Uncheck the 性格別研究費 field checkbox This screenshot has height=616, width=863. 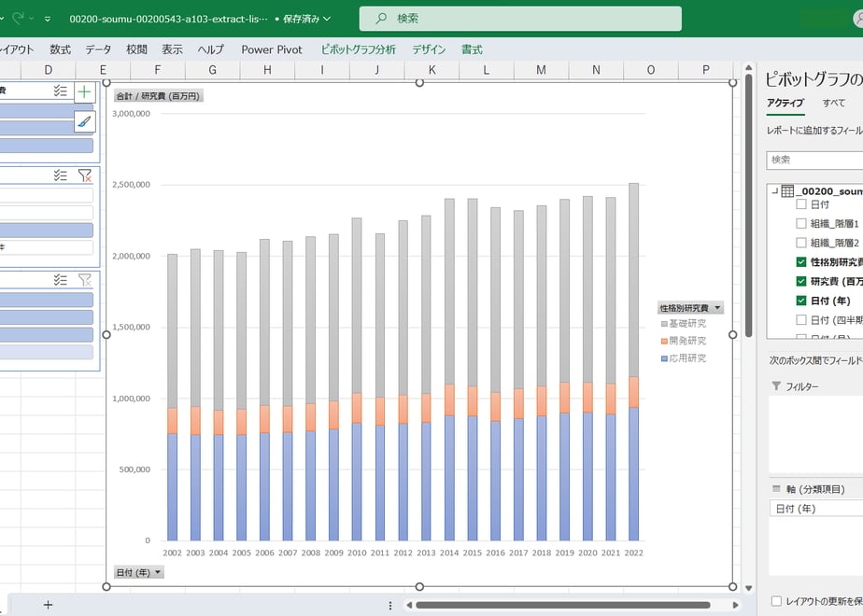(x=801, y=261)
